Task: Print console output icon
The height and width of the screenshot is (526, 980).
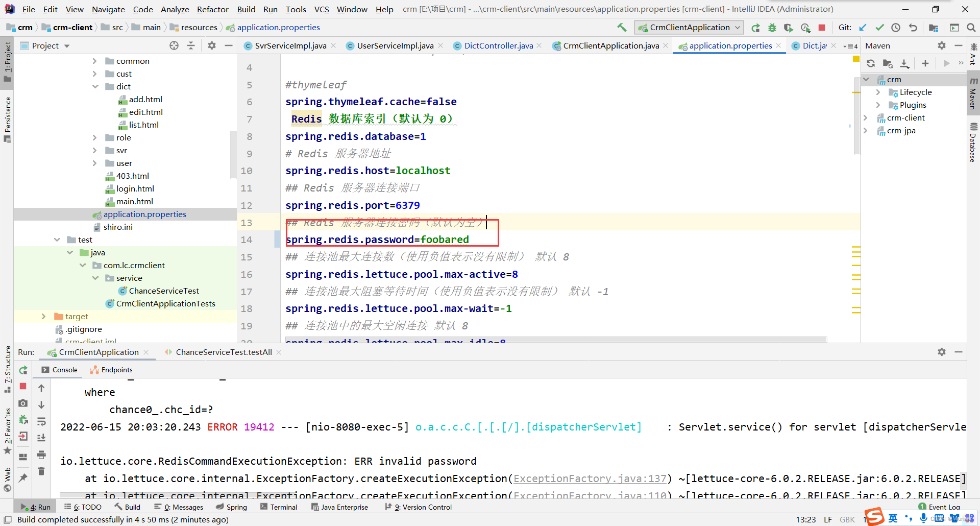Action: click(41, 455)
